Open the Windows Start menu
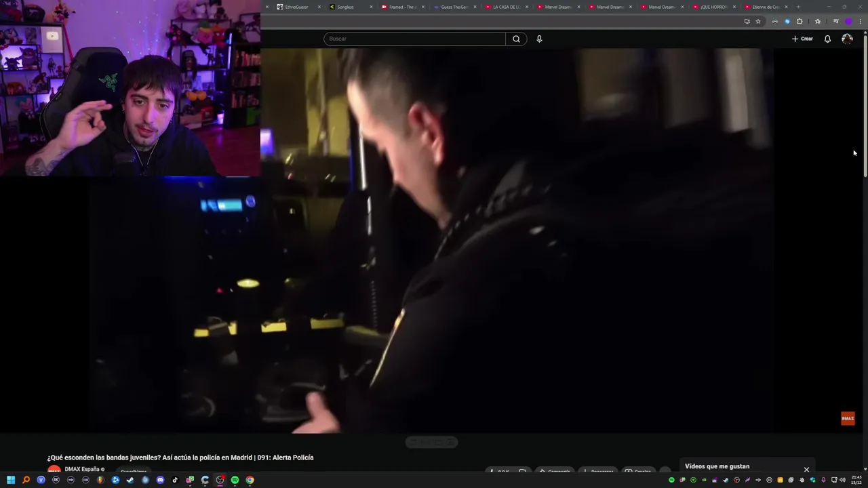868x488 pixels. 11,480
